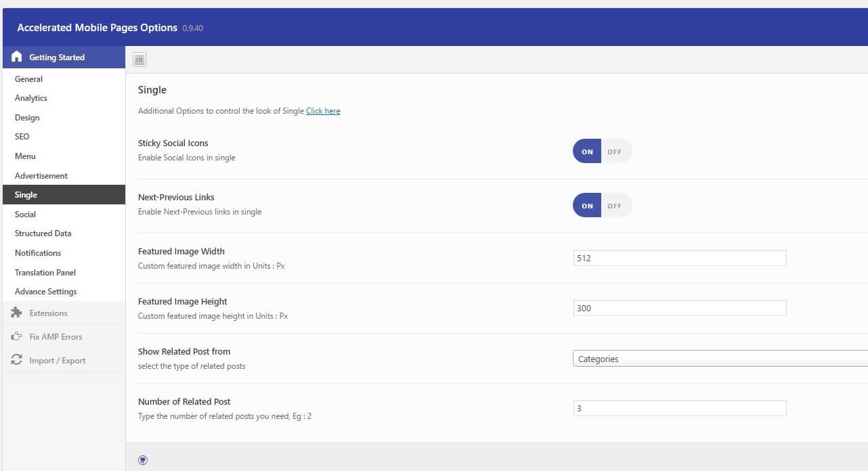Click the Featured Image Width input field
The width and height of the screenshot is (868, 471).
pos(680,258)
